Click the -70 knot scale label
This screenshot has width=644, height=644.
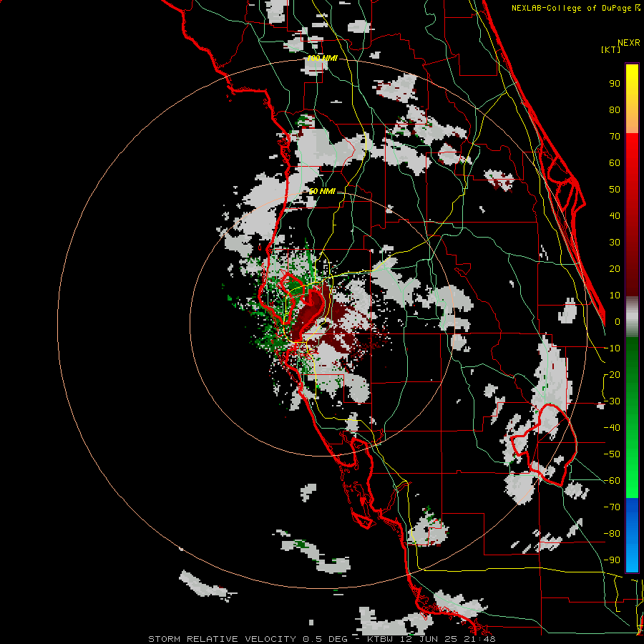[612, 507]
